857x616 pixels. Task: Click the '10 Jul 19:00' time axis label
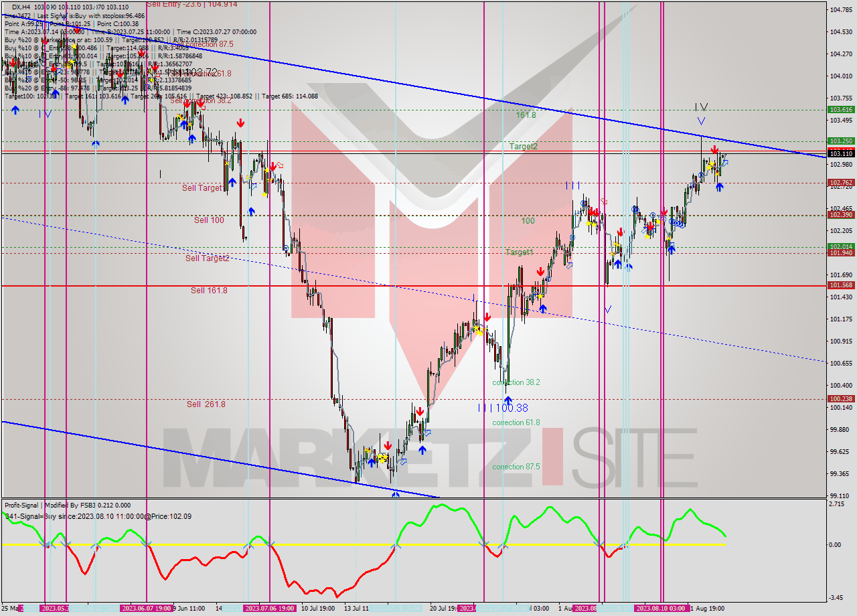click(x=318, y=608)
